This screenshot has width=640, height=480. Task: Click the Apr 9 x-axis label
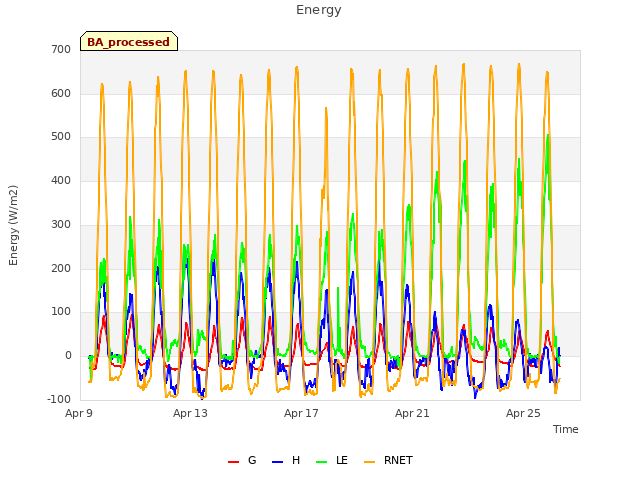coord(79,413)
